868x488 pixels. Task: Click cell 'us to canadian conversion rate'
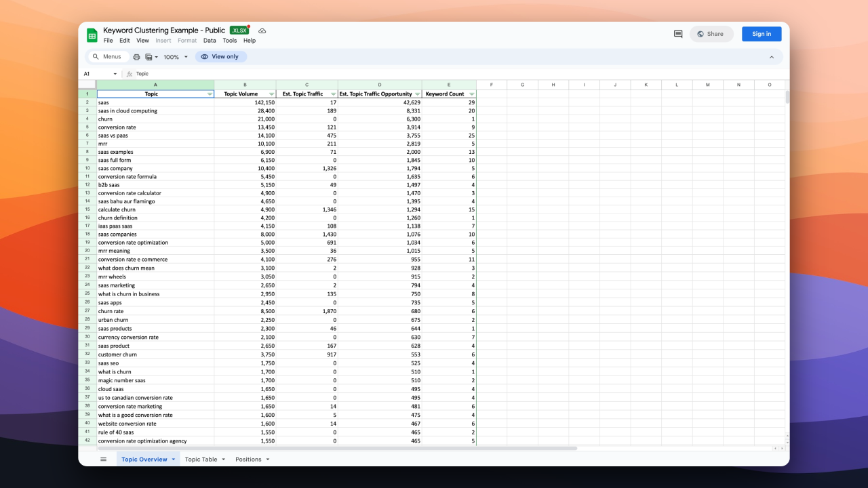pyautogui.click(x=155, y=398)
